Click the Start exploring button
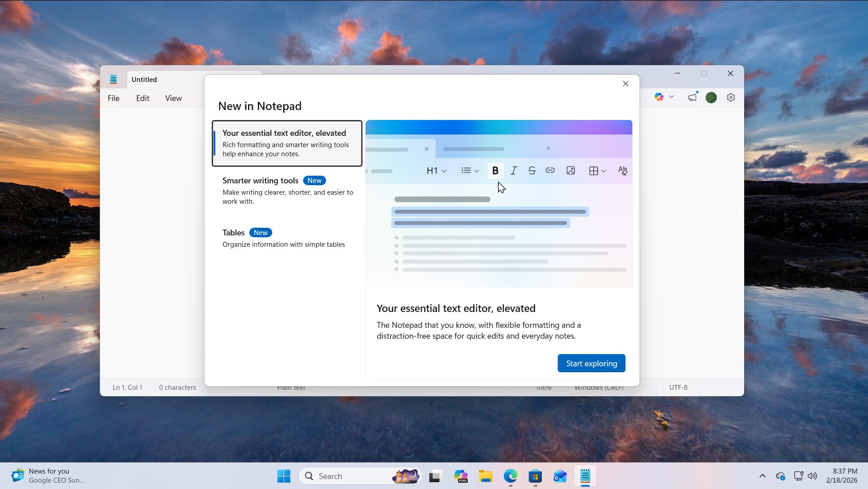The width and height of the screenshot is (868, 489). click(591, 363)
